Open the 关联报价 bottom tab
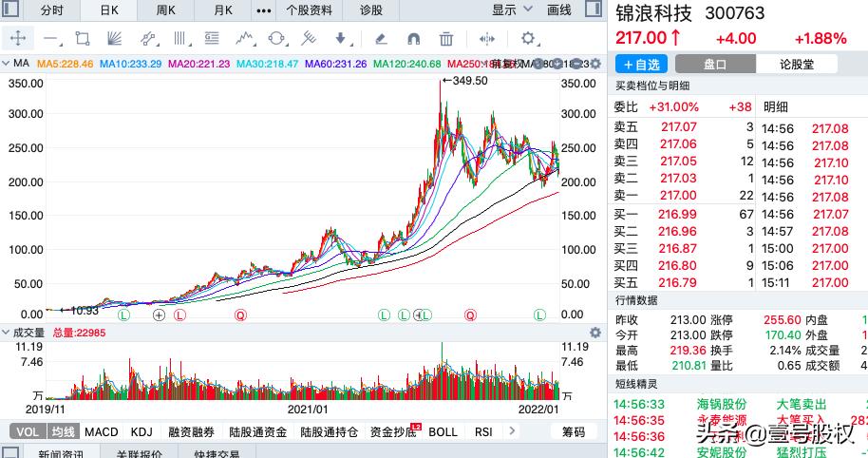Screen dimensions: 868x458 pyautogui.click(x=139, y=453)
